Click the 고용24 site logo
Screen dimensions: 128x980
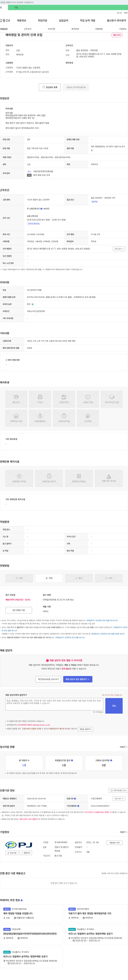(5, 21)
